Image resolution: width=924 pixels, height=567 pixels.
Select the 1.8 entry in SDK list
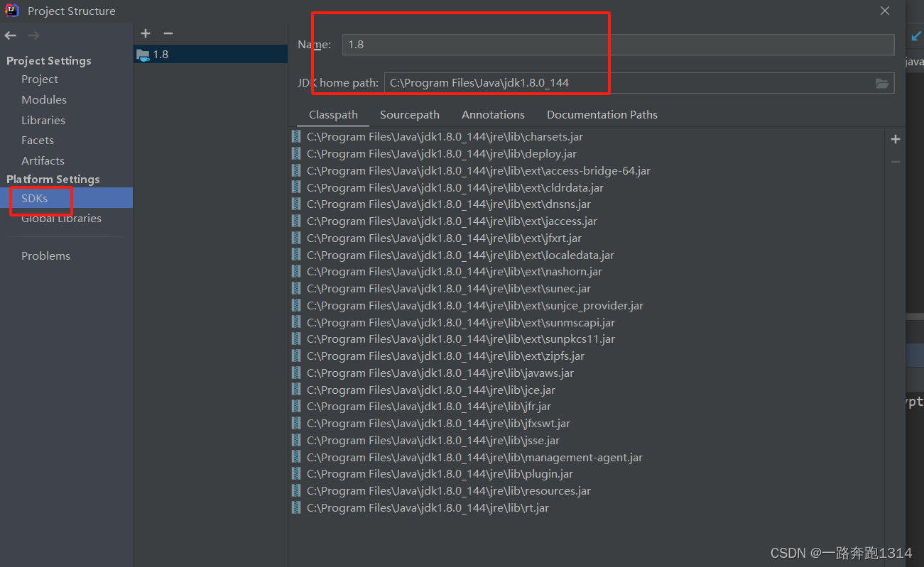[210, 55]
